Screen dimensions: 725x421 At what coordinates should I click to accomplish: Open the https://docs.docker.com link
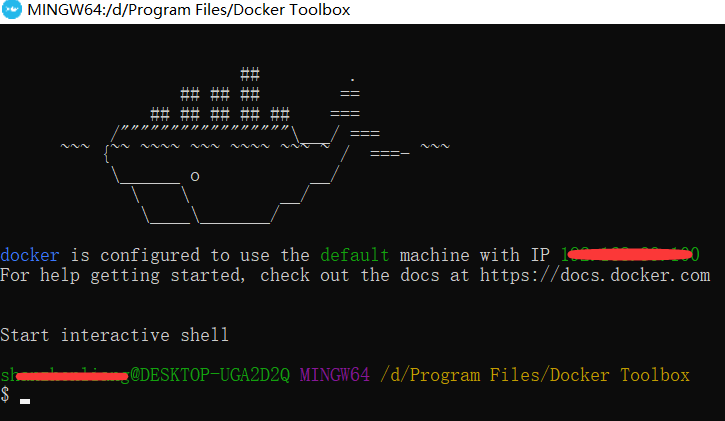point(595,275)
